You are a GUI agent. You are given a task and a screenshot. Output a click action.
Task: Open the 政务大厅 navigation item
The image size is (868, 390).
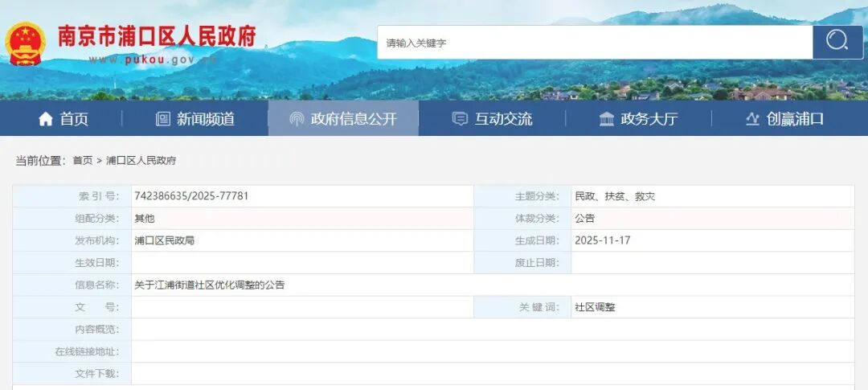point(649,119)
